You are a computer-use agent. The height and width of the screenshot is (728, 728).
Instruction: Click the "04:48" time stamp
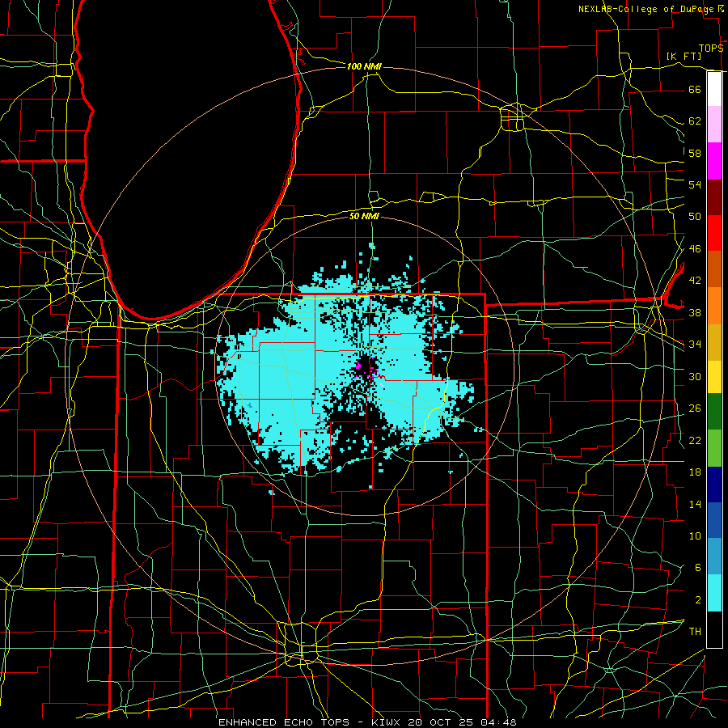point(498,722)
